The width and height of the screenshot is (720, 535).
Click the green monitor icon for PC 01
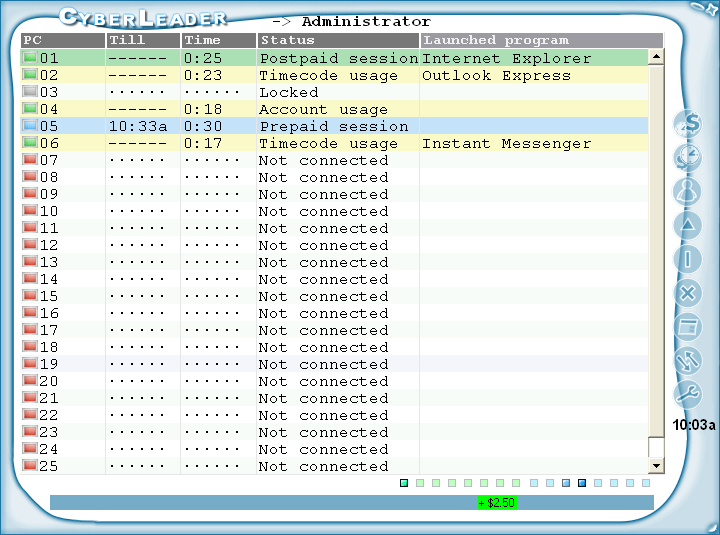coord(30,57)
